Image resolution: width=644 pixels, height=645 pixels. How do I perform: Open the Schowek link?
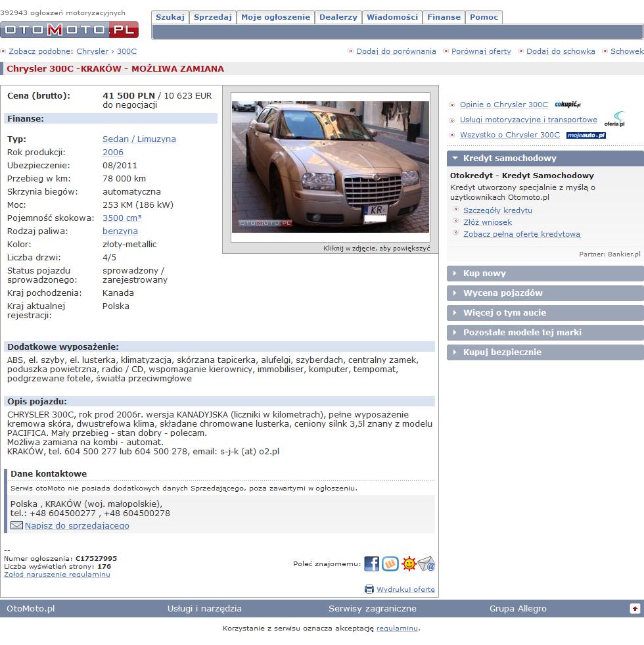[627, 51]
